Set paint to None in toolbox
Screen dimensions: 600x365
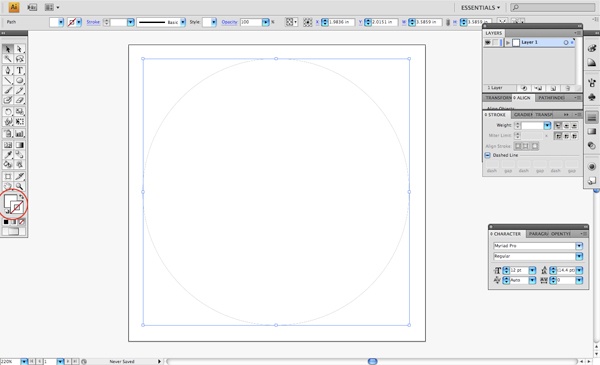(21, 222)
